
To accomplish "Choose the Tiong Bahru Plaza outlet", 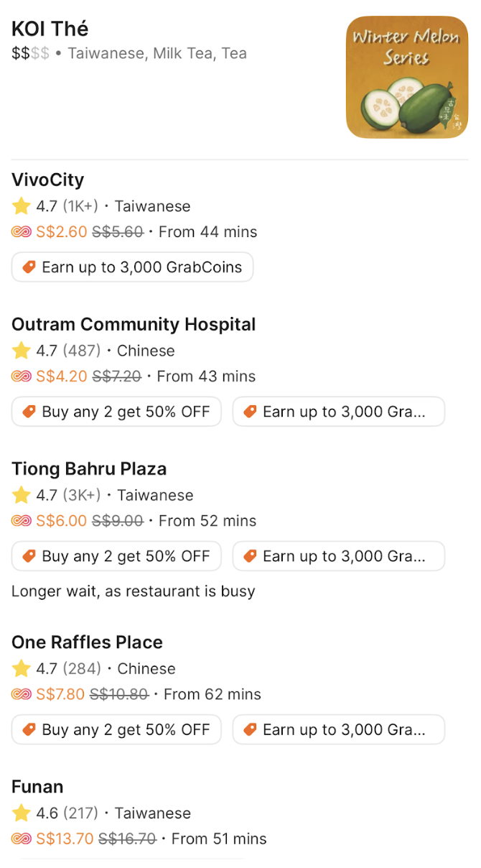I will pos(89,469).
